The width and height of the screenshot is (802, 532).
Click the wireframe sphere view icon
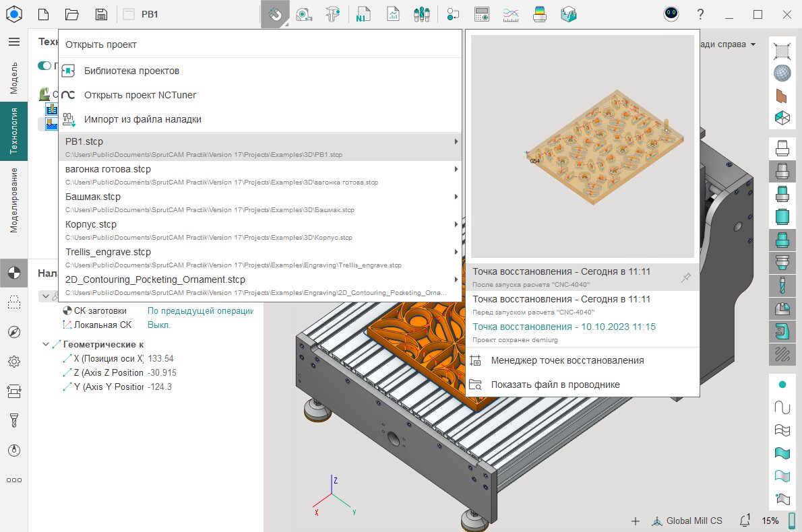(782, 73)
